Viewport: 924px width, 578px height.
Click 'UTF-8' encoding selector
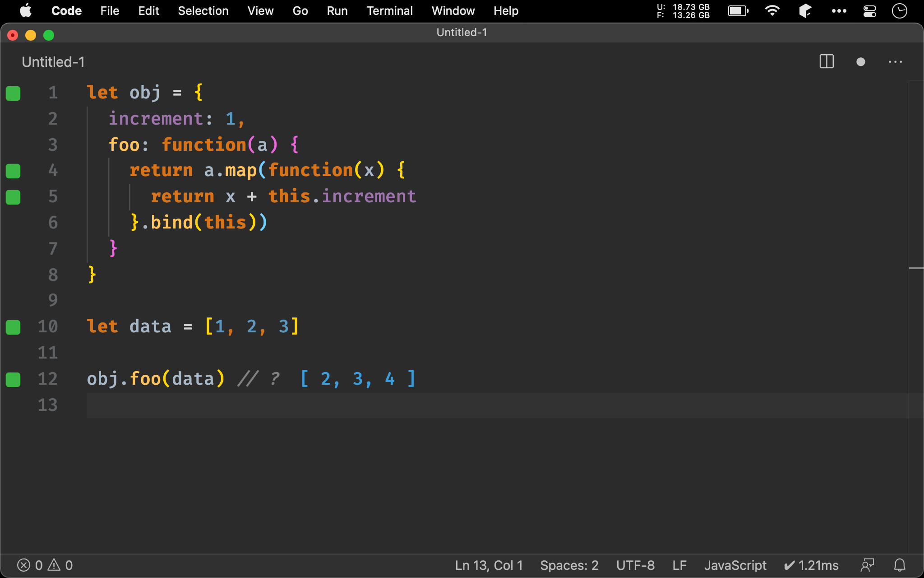coord(635,565)
